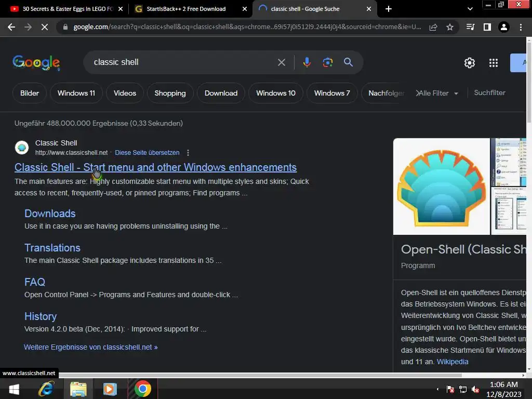Click the vertical page scrollbar
Viewport: 532px width, 399px height.
coord(529,82)
